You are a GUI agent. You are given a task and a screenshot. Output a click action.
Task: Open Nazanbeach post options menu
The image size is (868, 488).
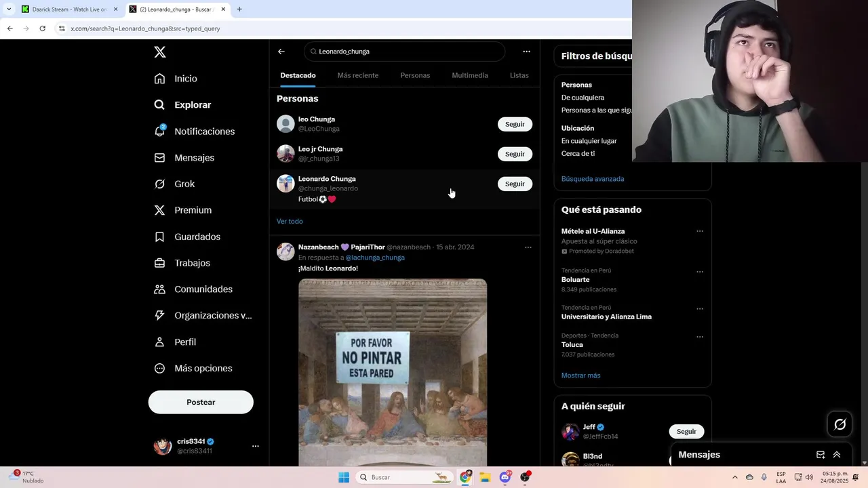click(x=528, y=247)
